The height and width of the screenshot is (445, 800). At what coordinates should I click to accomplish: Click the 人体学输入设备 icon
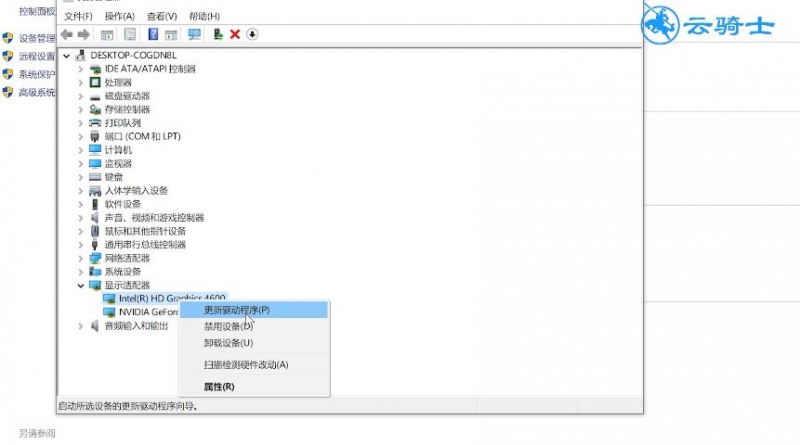[95, 191]
